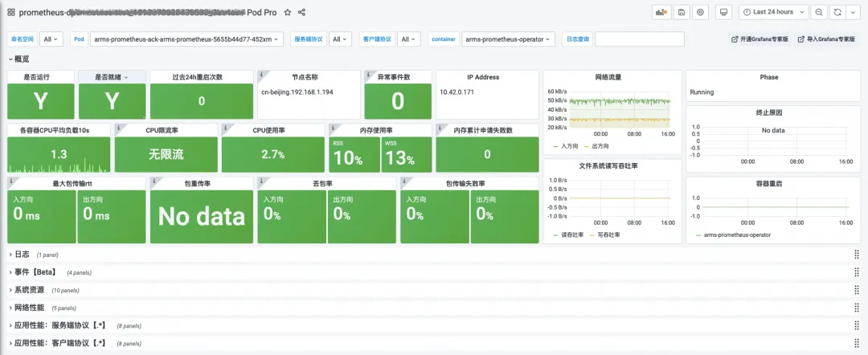This screenshot has height=355, width=868.
Task: Open the Pod selection dropdown
Action: click(186, 39)
